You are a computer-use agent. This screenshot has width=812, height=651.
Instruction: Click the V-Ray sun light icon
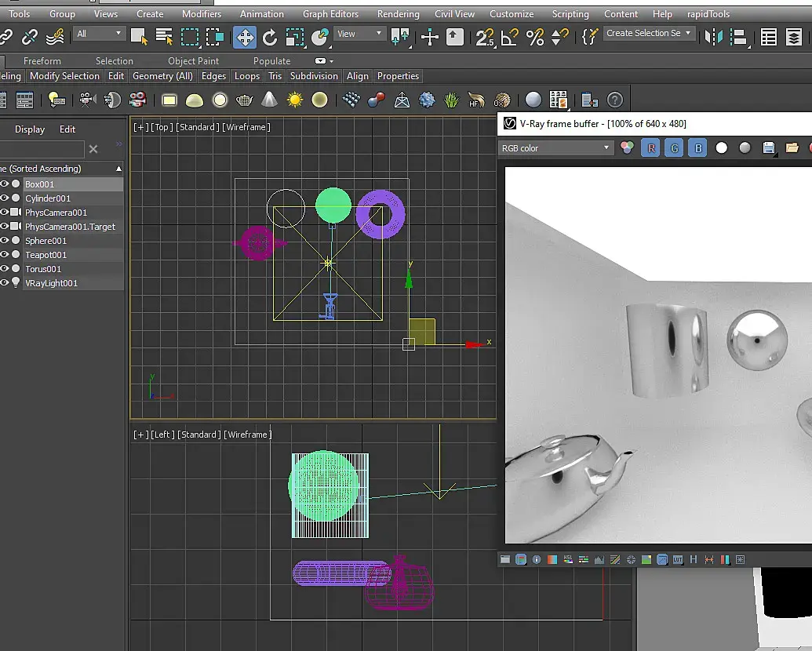click(295, 100)
